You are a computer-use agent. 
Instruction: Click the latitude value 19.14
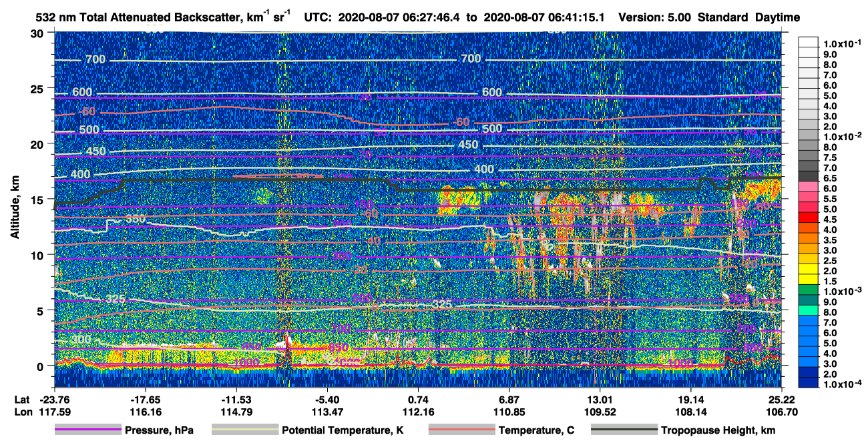[x=690, y=400]
